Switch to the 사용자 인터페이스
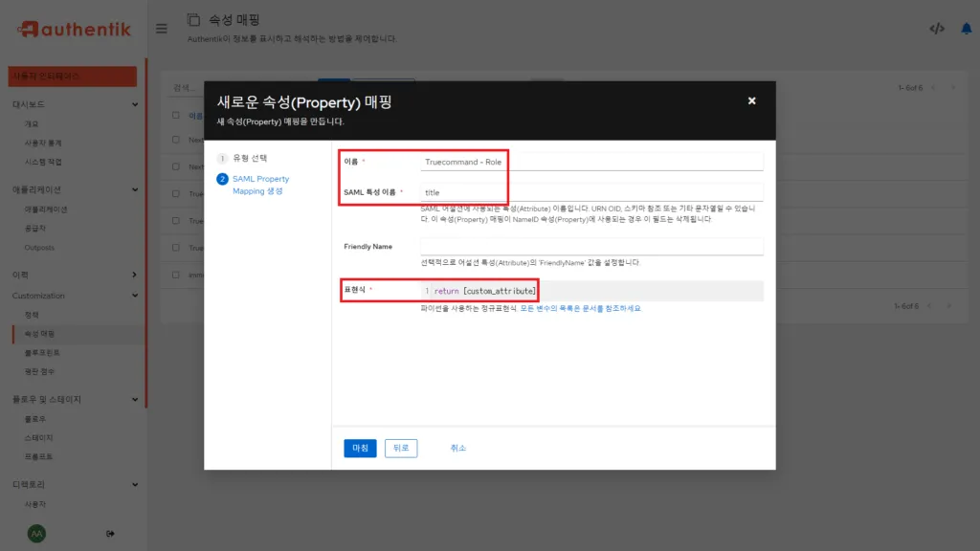Screen dimensions: 980x551 72,76
